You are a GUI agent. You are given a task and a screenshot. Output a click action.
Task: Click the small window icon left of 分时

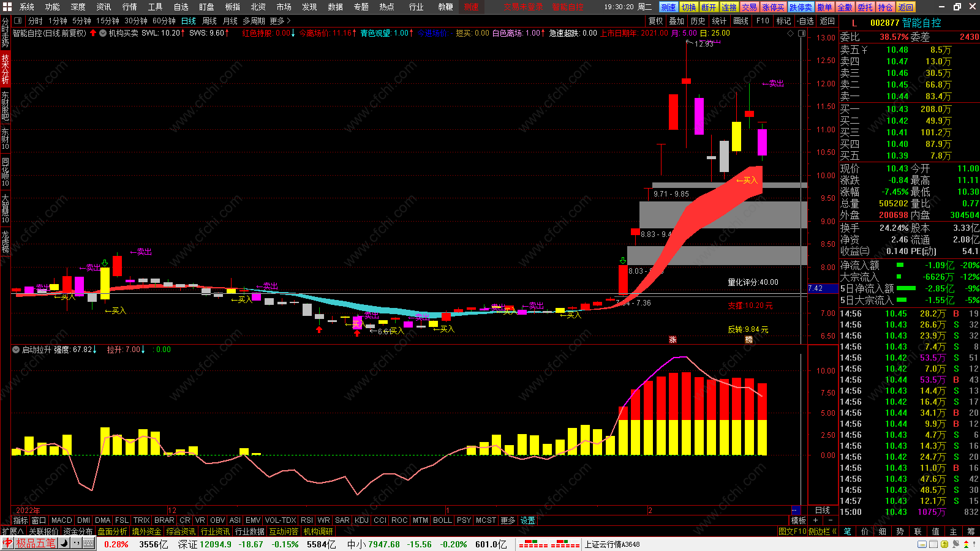click(18, 21)
